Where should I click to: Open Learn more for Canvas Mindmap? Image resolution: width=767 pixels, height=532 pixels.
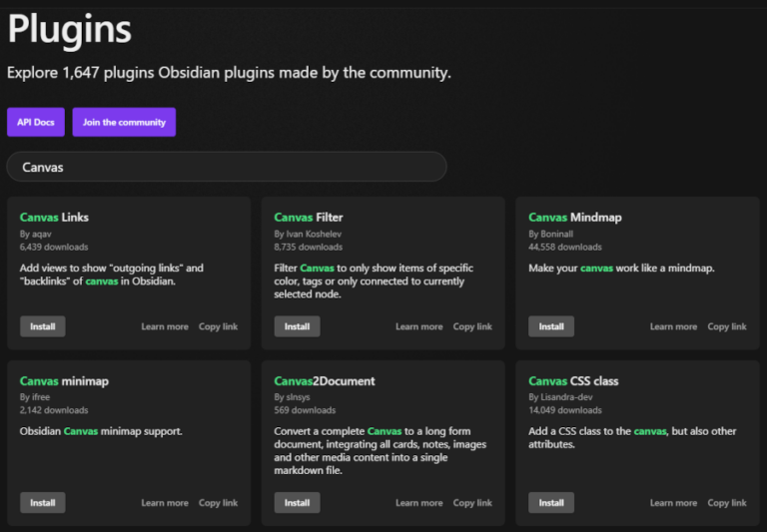click(x=674, y=326)
